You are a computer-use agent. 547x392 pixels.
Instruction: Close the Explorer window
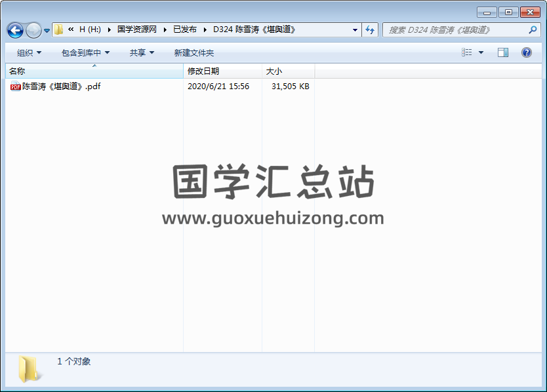(x=530, y=12)
